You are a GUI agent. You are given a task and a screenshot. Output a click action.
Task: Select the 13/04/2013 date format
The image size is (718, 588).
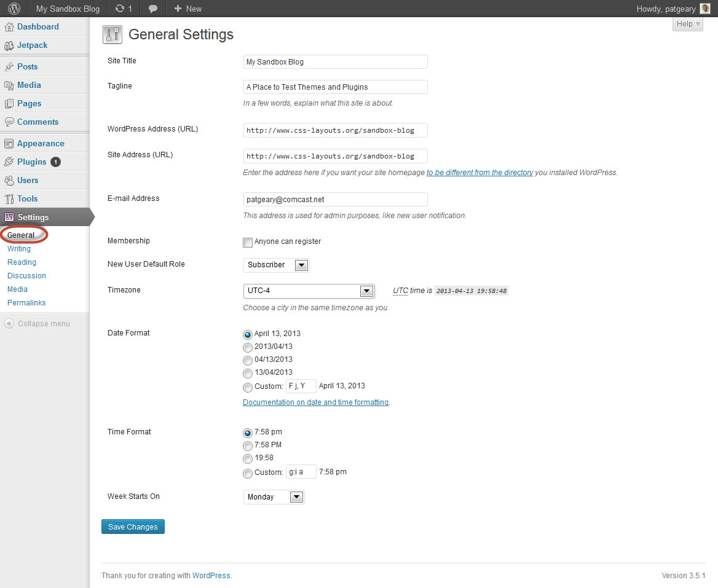[248, 373]
